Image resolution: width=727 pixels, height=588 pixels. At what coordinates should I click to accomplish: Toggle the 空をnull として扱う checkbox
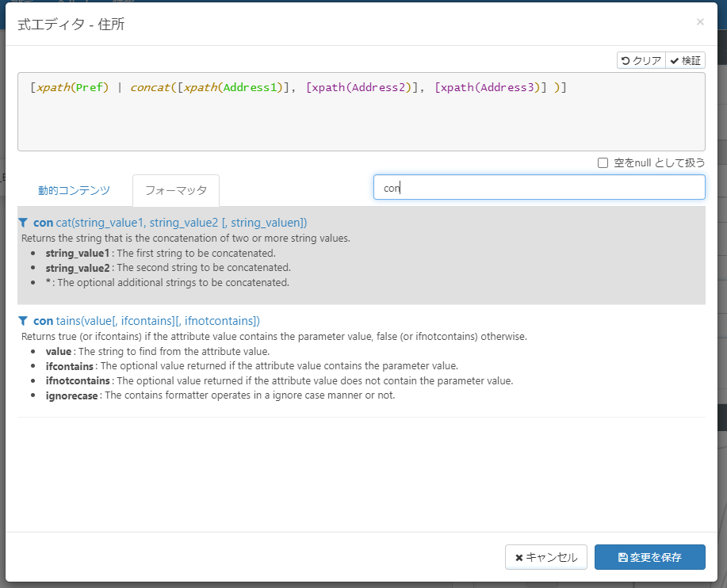click(x=603, y=162)
